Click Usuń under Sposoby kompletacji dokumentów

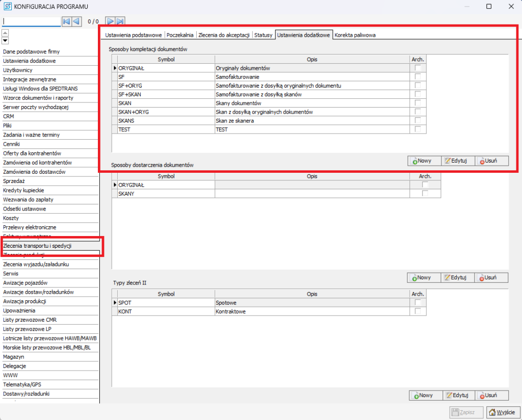coord(491,161)
